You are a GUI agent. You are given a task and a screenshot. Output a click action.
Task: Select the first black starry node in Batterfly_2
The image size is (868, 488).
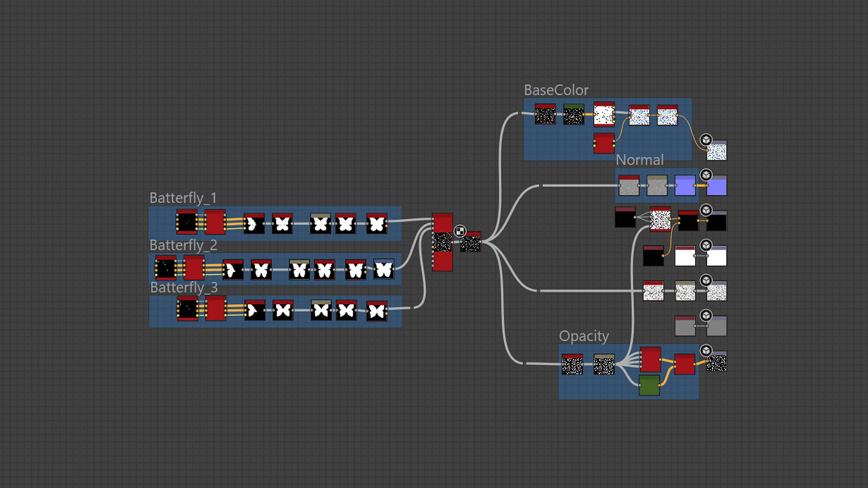pyautogui.click(x=165, y=268)
